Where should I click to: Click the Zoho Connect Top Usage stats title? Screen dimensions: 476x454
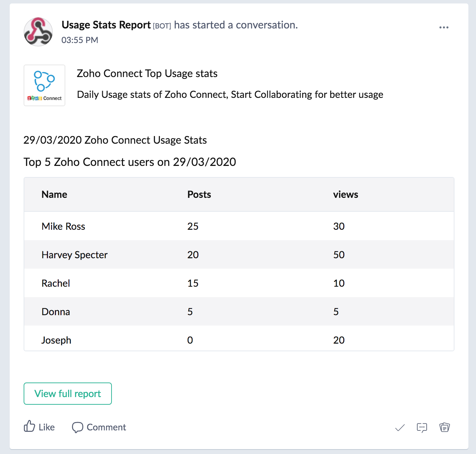pyautogui.click(x=147, y=74)
